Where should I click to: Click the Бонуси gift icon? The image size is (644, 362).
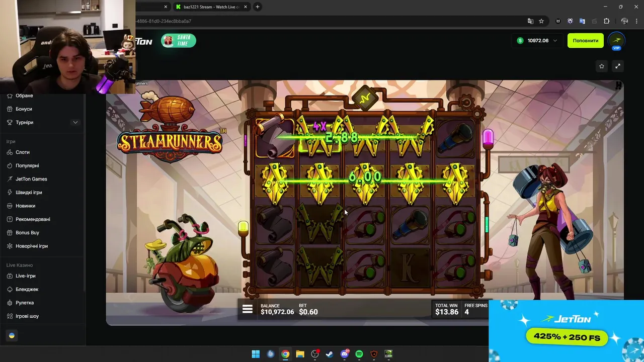(10, 109)
